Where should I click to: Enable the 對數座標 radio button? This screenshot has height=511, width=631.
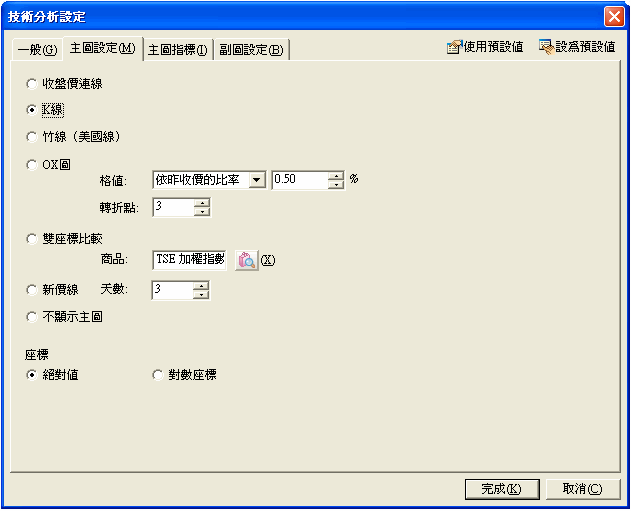point(158,375)
